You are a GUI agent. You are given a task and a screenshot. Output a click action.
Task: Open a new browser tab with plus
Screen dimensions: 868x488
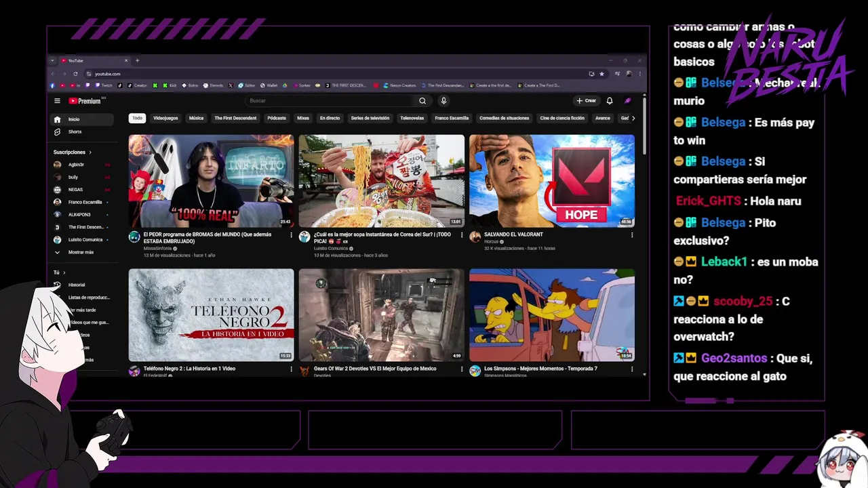click(x=137, y=60)
